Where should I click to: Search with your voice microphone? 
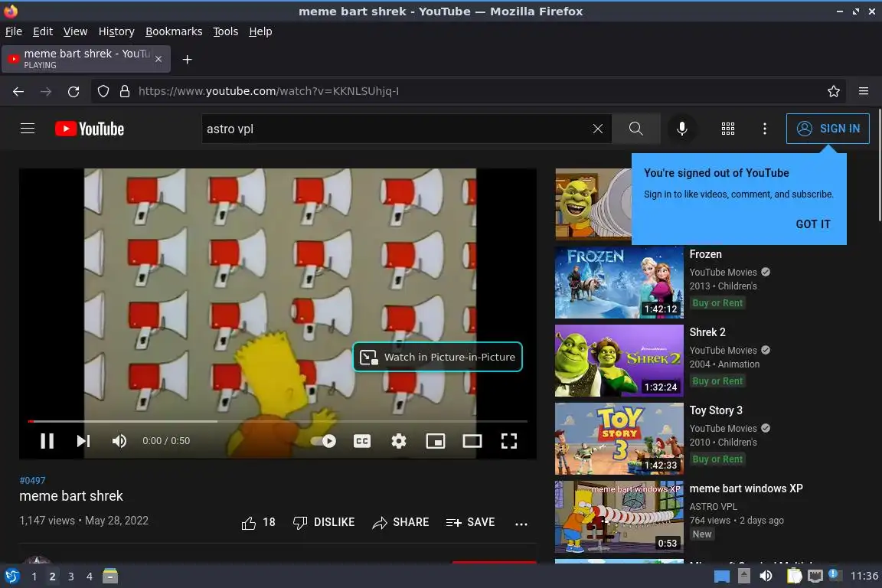(681, 129)
